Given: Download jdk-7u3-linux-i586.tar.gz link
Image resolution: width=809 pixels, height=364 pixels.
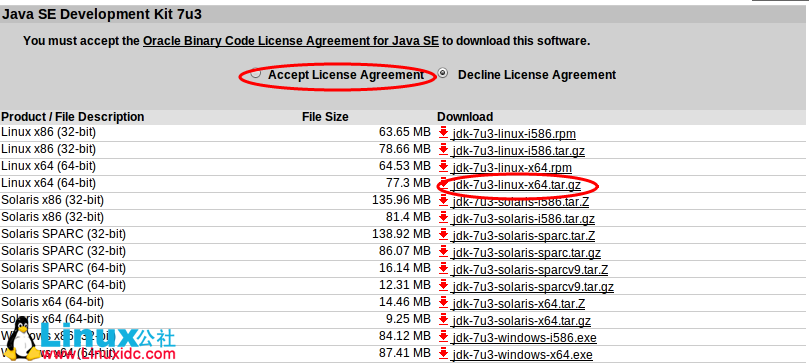Looking at the screenshot, I should 519,151.
